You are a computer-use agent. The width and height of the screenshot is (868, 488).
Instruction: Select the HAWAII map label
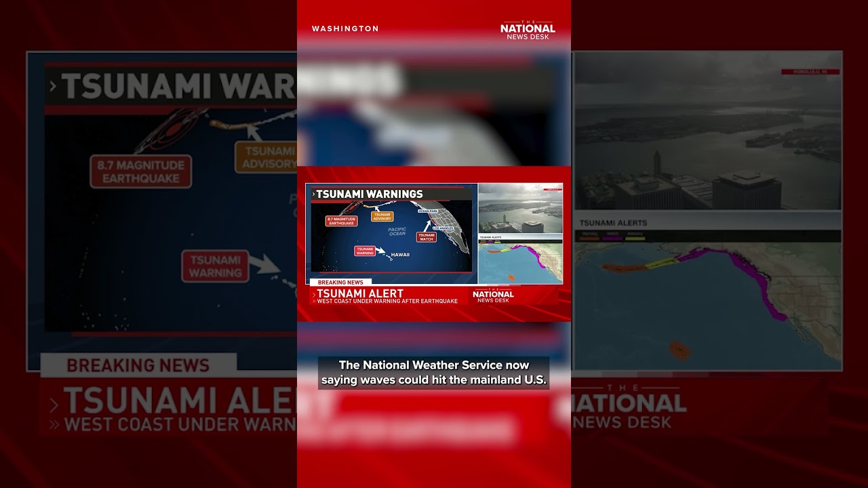400,255
